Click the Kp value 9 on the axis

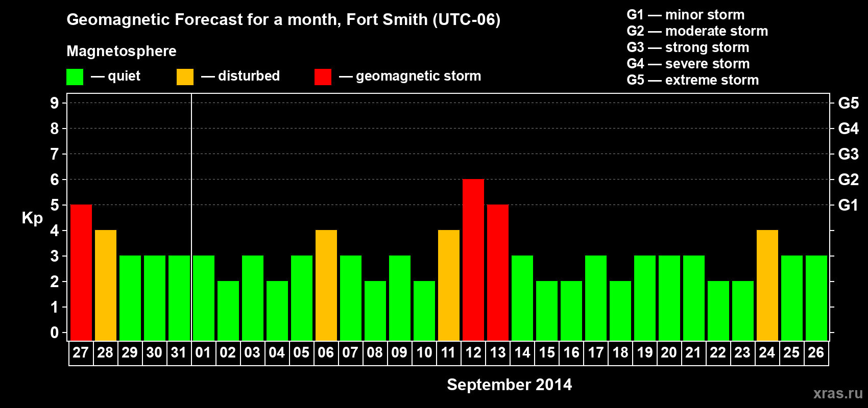55,103
